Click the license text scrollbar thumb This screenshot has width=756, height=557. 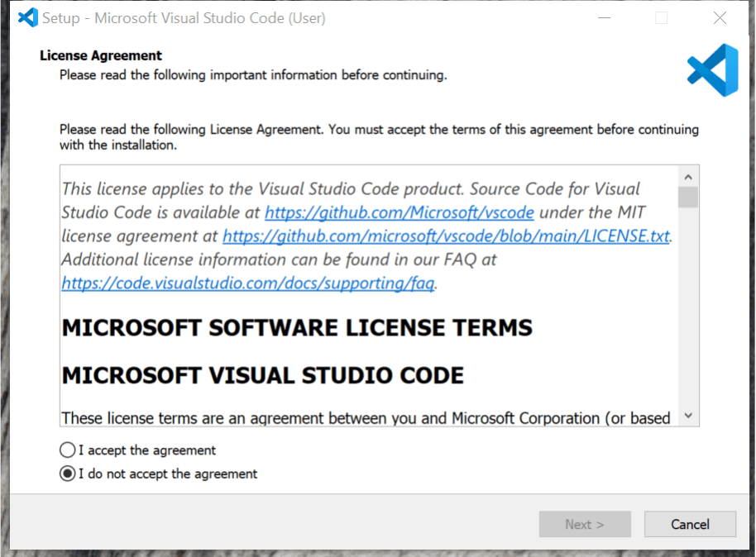[x=687, y=197]
